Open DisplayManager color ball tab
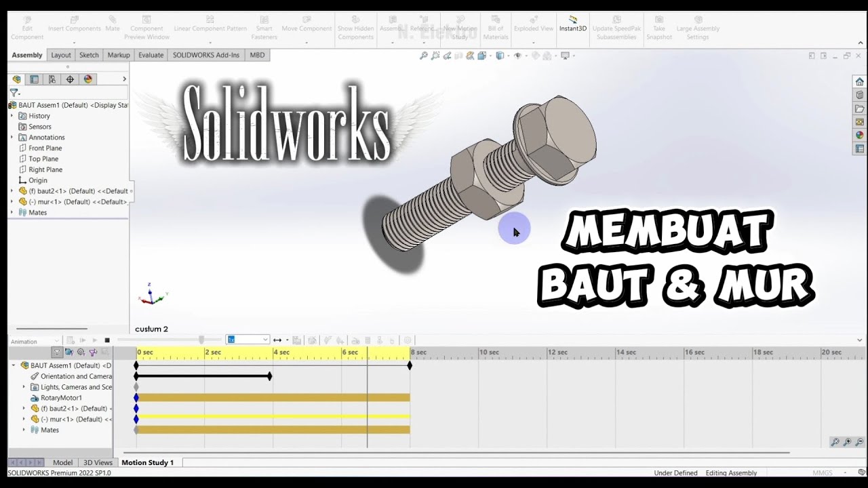868x488 pixels. (x=87, y=79)
